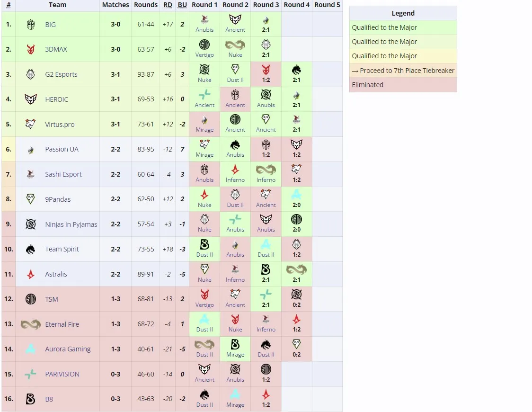Open the BIG team link
The image size is (532, 412).
pyautogui.click(x=50, y=25)
